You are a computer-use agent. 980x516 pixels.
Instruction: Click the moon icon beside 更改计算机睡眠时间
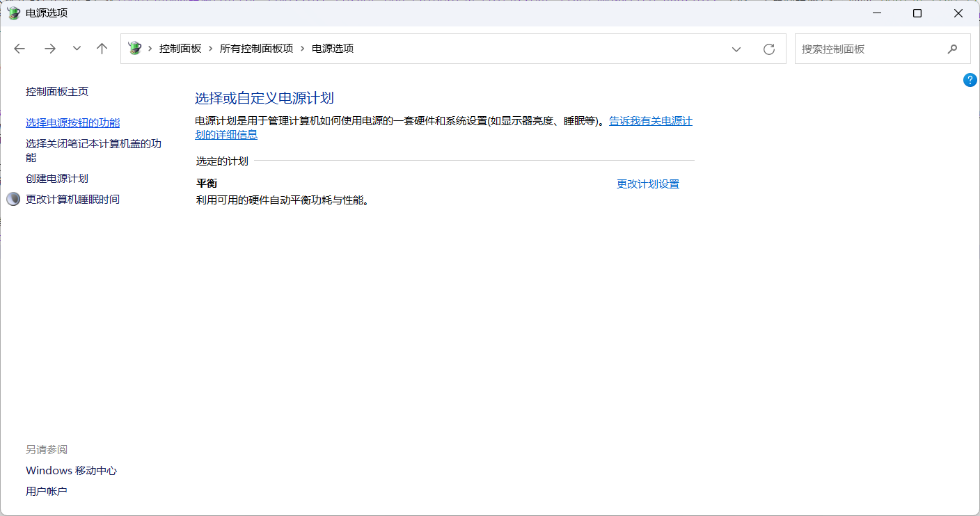(13, 199)
